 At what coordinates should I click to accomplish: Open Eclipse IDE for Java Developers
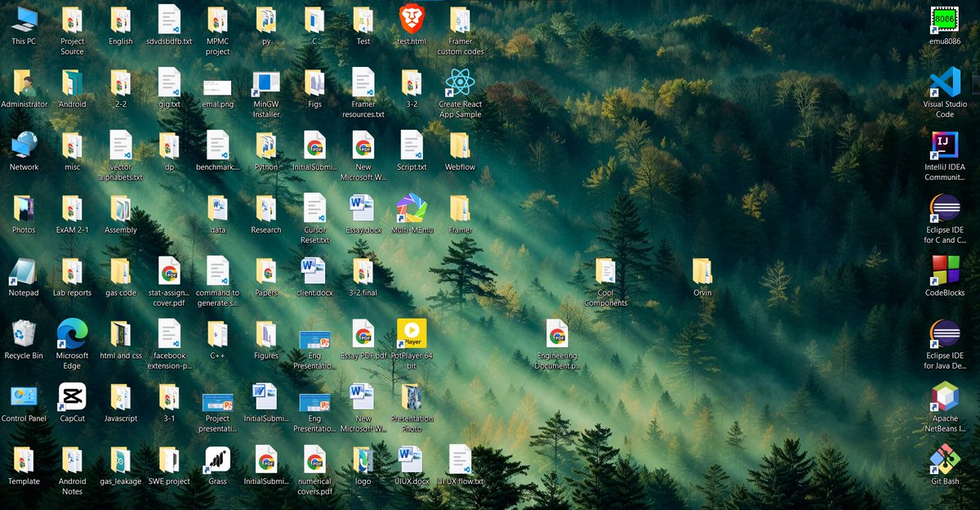click(945, 344)
